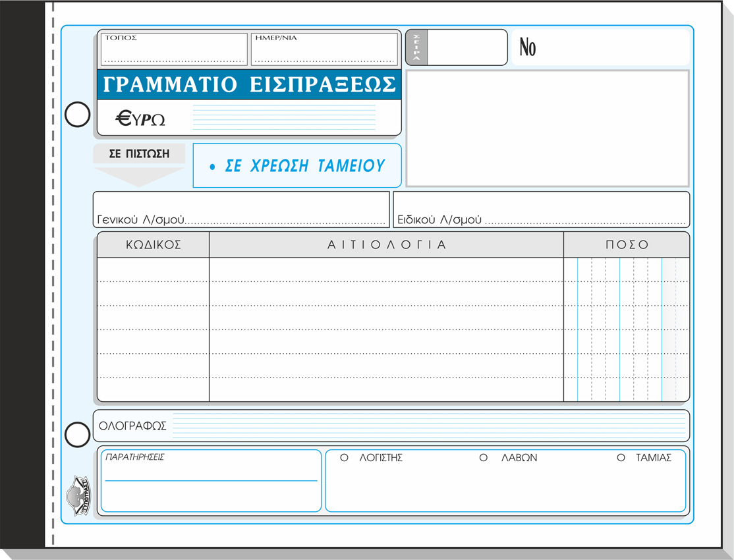
Task: Click the ΠΟΣΟ column header
Action: pyautogui.click(x=627, y=244)
